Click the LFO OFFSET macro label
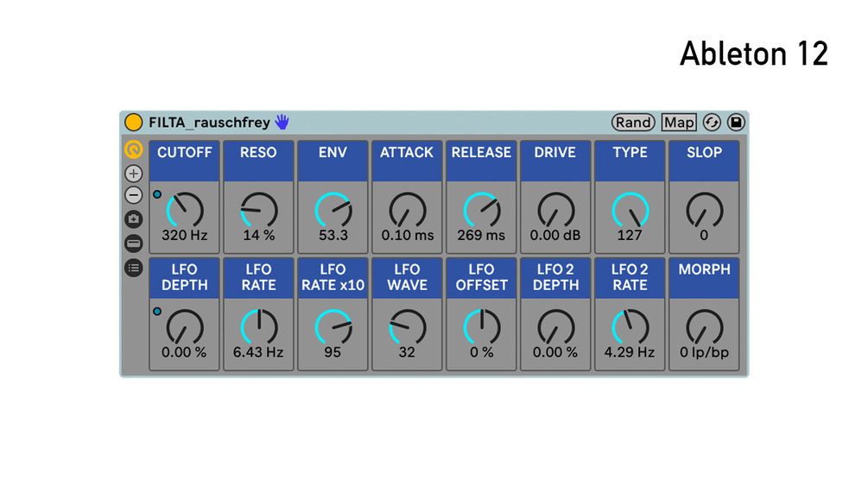This screenshot has width=868, height=488. point(482,277)
